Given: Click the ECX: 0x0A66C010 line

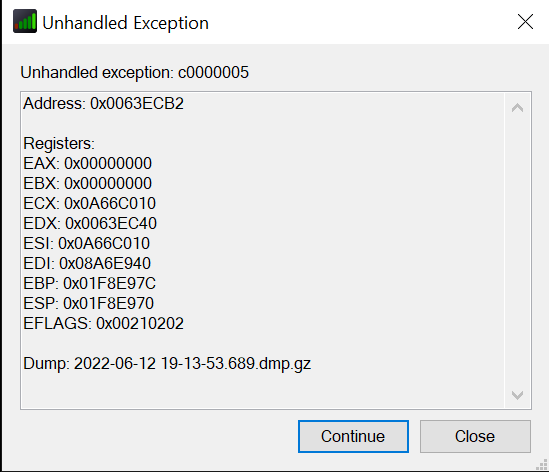Looking at the screenshot, I should [x=89, y=203].
